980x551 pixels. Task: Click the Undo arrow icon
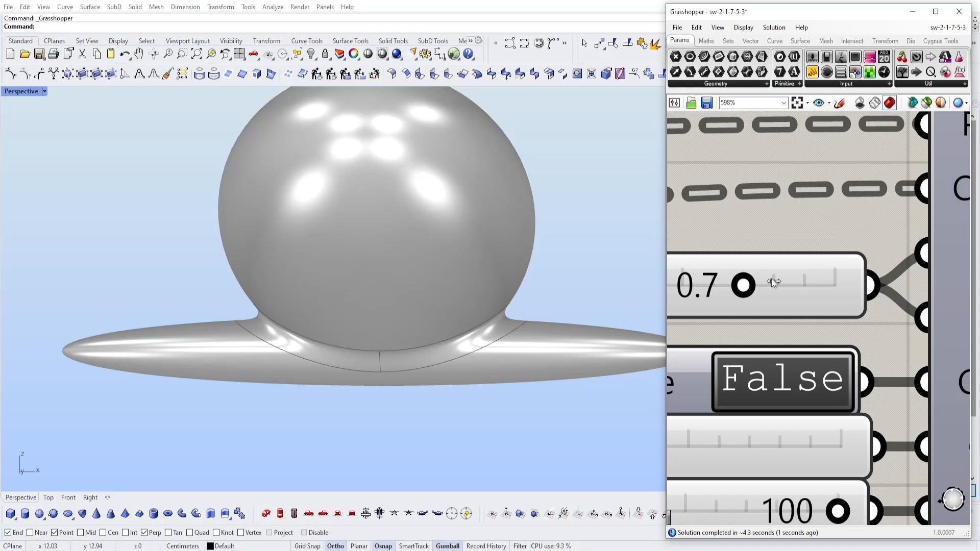click(x=125, y=54)
